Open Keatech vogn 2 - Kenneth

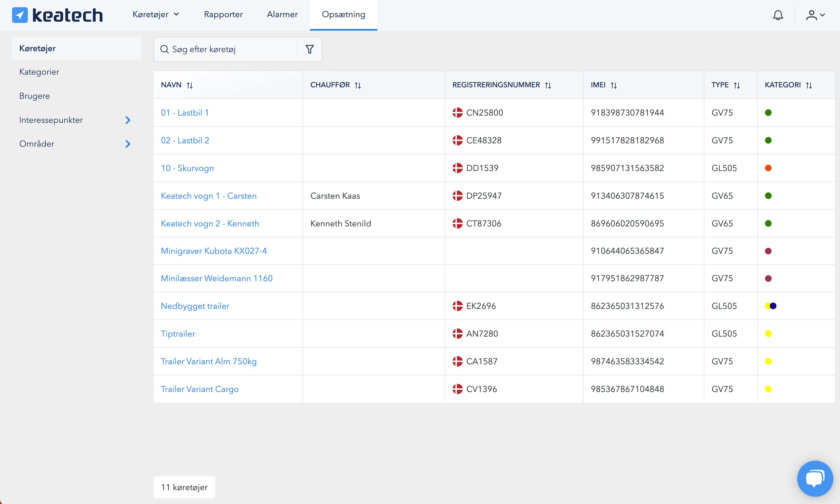210,223
